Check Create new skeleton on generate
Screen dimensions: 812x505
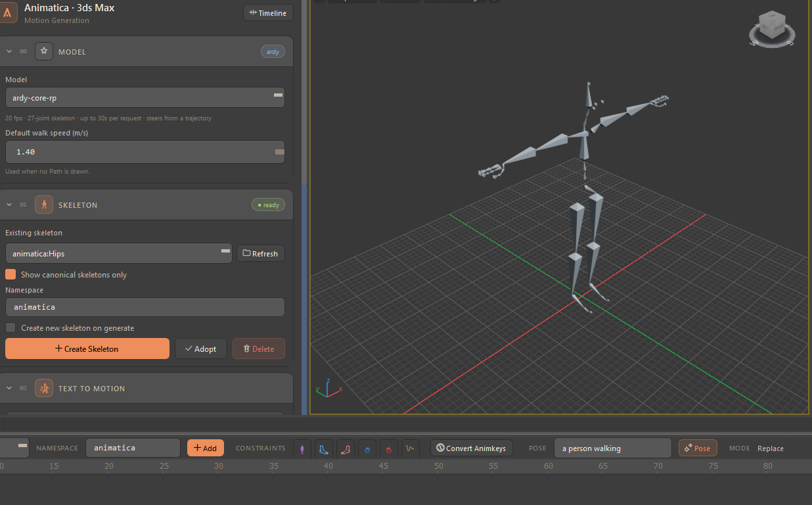11,327
